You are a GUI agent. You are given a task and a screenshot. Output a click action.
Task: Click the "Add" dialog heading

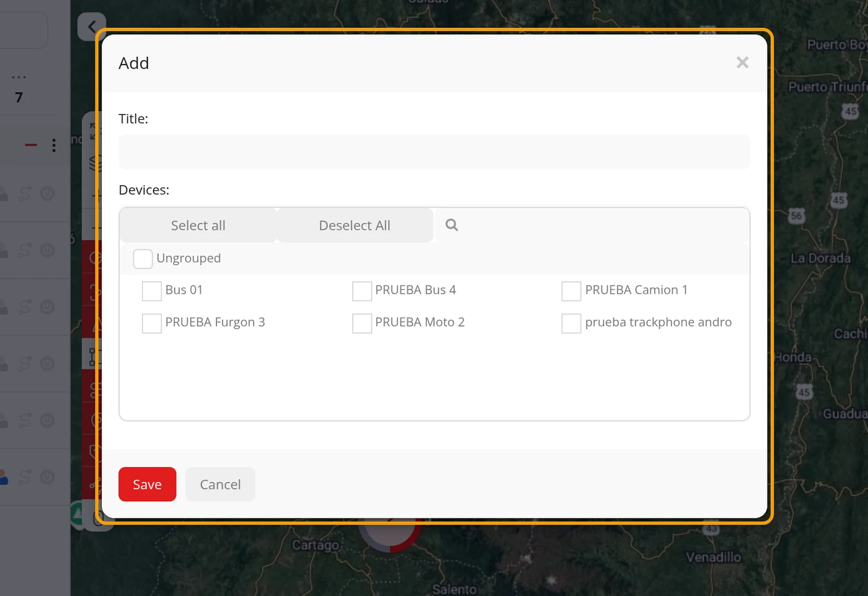134,63
